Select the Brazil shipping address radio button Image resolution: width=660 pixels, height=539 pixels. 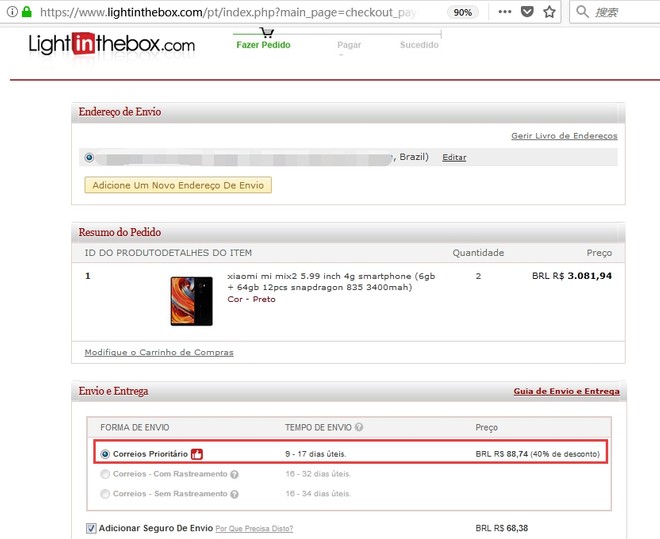[90, 157]
